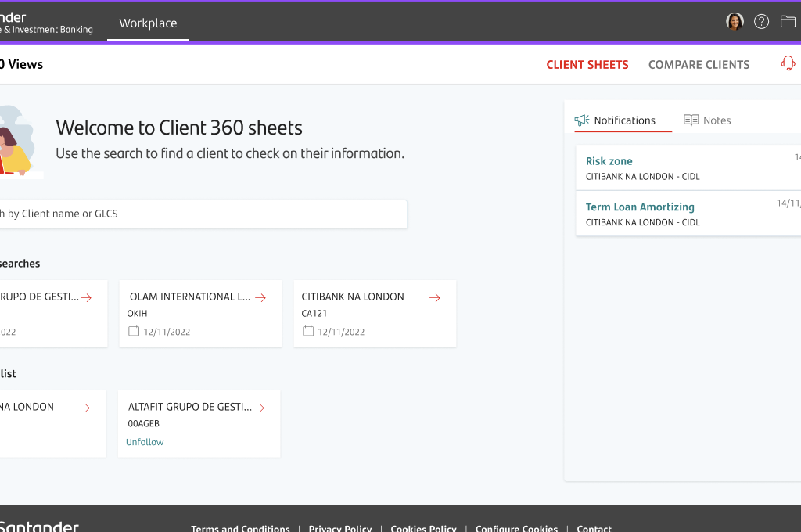Open the OLAM INTERNATIONAL card arrow
The image size is (801, 532).
tap(260, 297)
